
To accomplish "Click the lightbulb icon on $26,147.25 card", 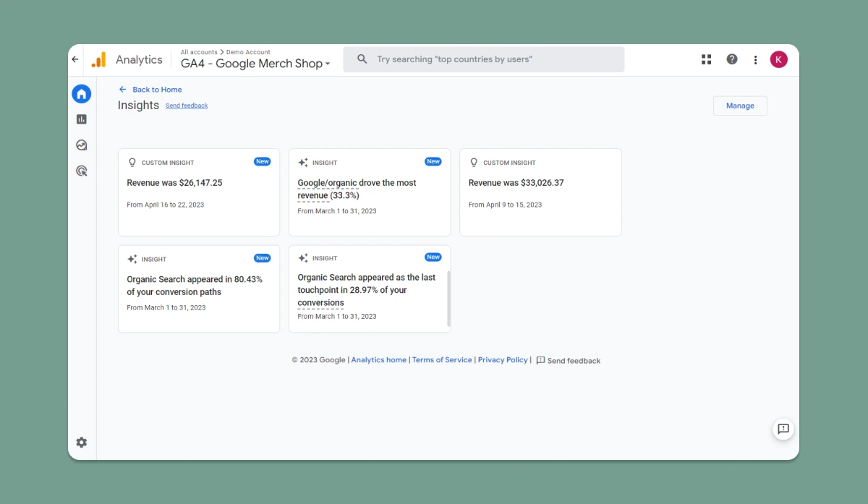I will 132,163.
